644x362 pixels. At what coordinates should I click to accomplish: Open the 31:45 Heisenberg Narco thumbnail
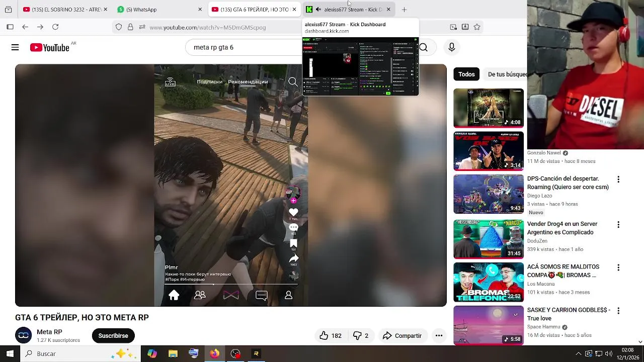point(489,239)
